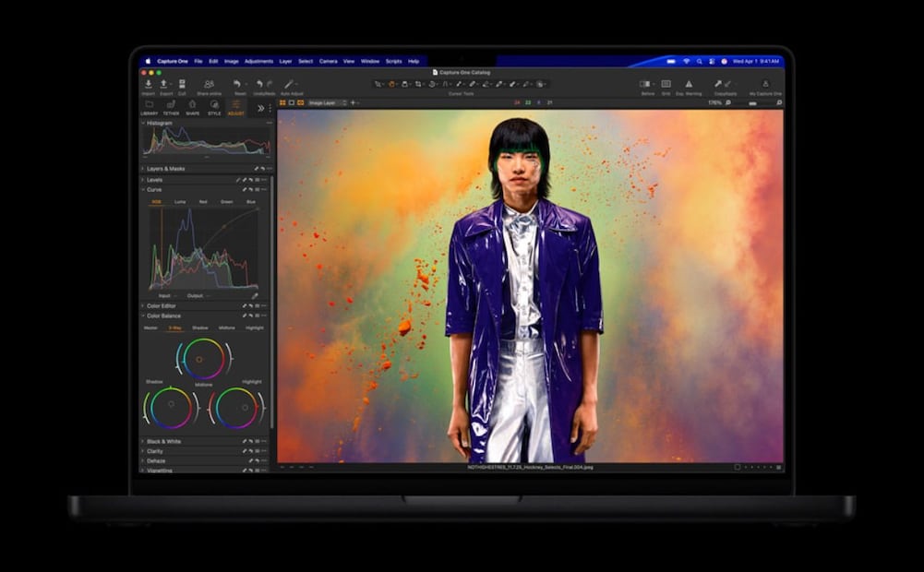Open My Capture One account icon
Screen dimensions: 924x572
point(765,84)
